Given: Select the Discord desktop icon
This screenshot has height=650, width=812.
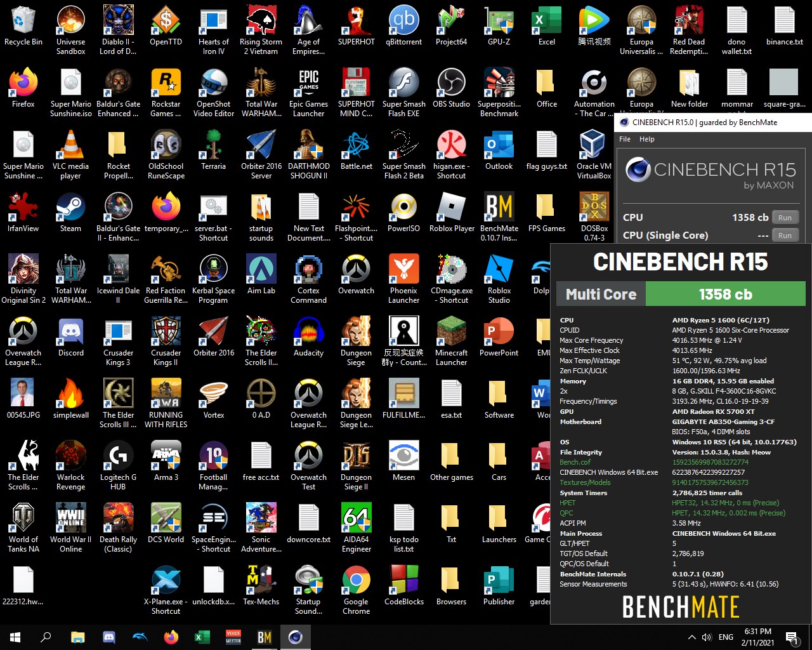Looking at the screenshot, I should (x=71, y=338).
